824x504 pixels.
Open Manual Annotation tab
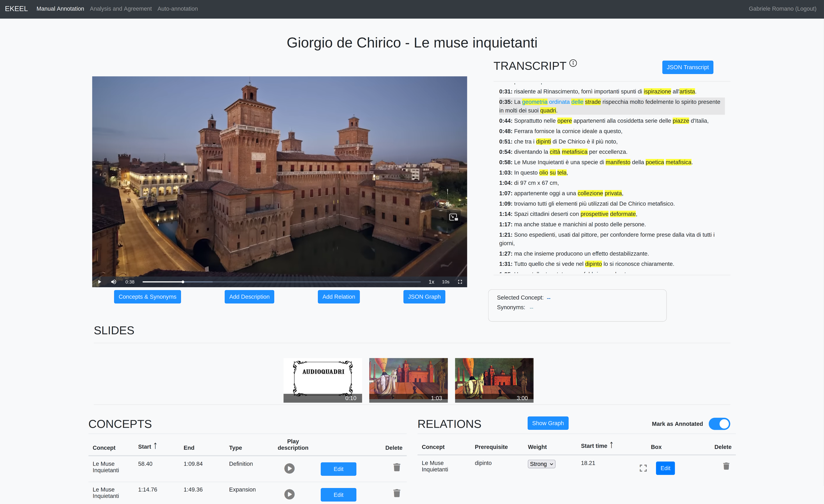click(60, 9)
